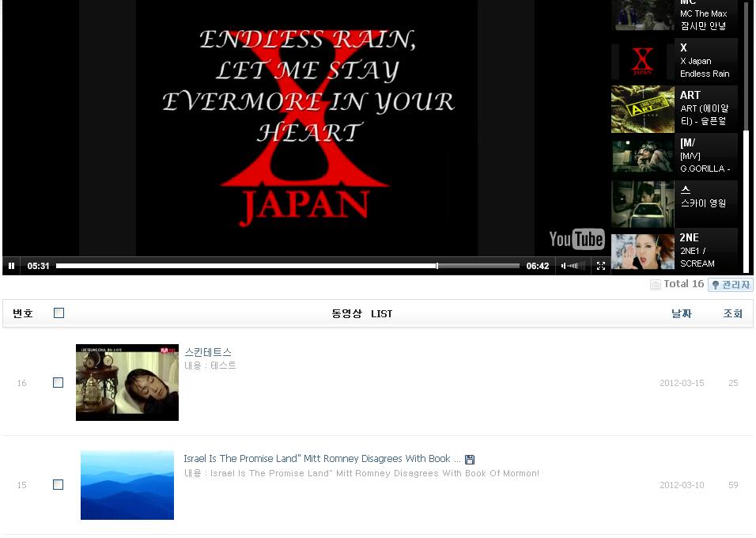Click the 동영상 LIST header text
Screen dimensions: 756x538
(x=362, y=313)
